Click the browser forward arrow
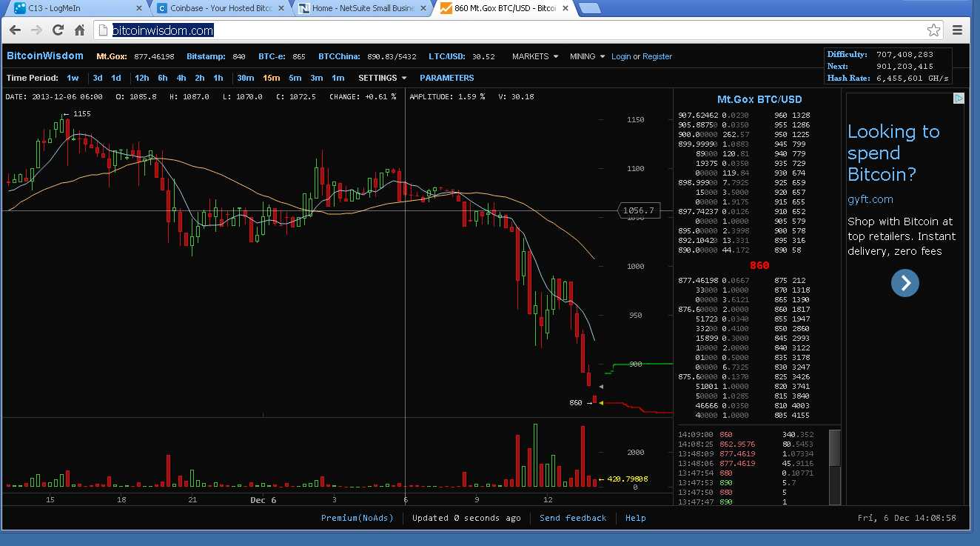Viewport: 980px width, 546px height. tap(37, 30)
